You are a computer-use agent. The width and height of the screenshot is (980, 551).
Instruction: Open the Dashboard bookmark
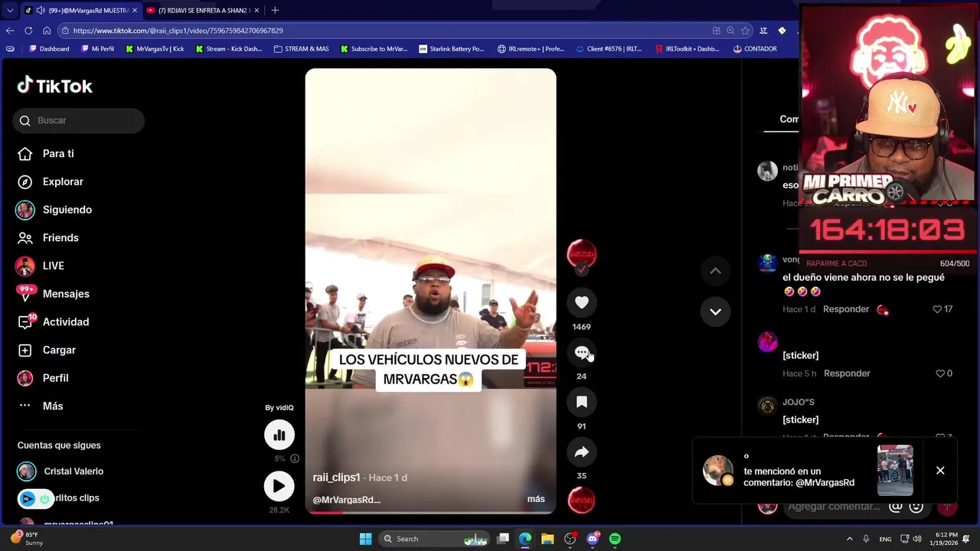(49, 49)
